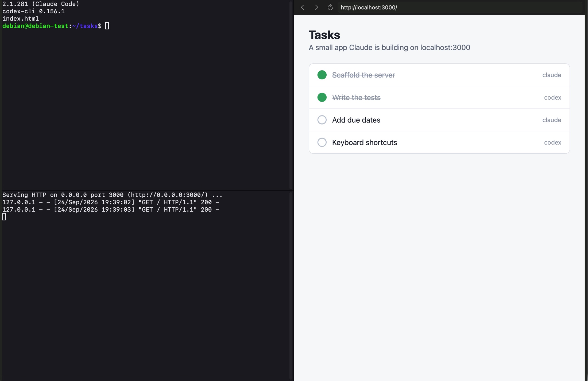This screenshot has width=588, height=381.
Task: Focus the localhost:3000 address bar
Action: pyautogui.click(x=459, y=7)
